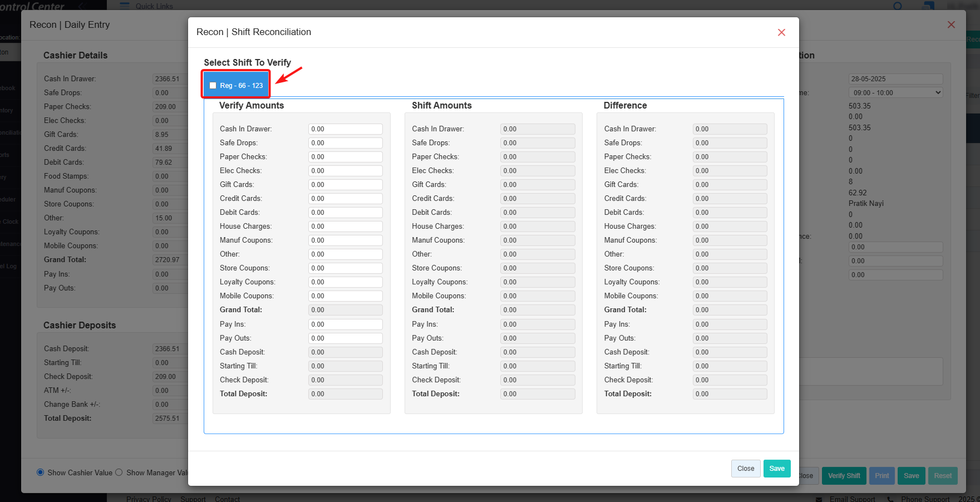Click the Cashier Deposits section heading

80,326
